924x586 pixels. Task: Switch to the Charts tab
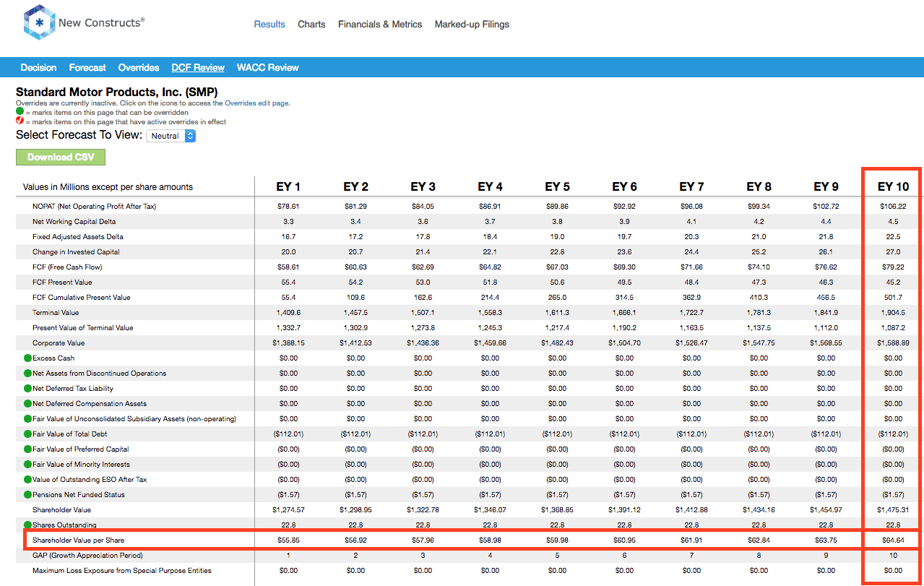point(311,24)
